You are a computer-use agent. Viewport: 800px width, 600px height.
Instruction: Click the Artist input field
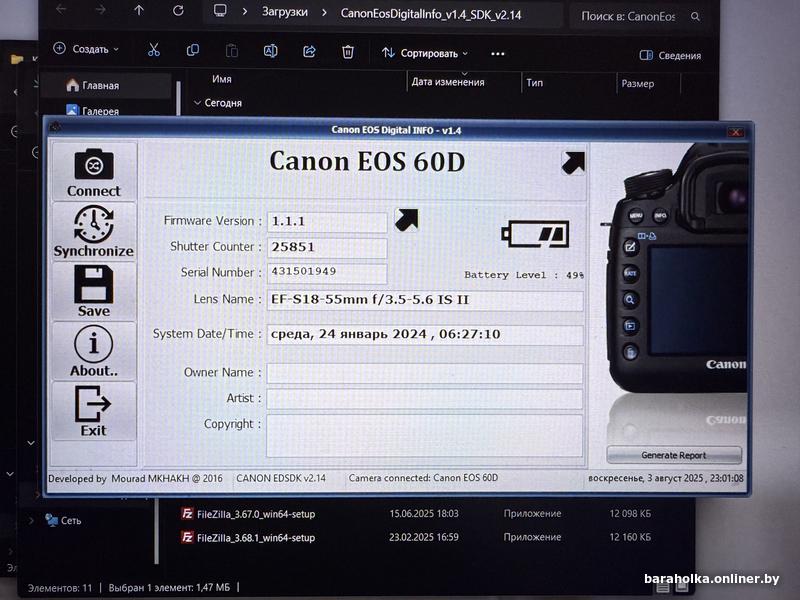pyautogui.click(x=424, y=399)
